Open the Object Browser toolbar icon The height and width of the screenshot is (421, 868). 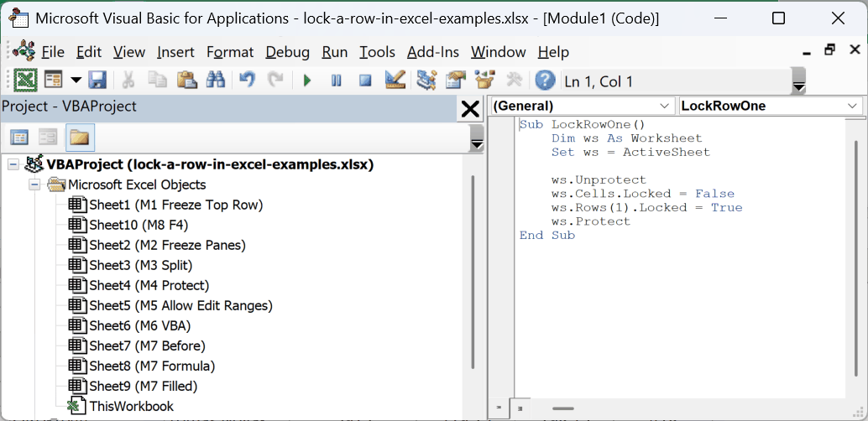pos(485,81)
